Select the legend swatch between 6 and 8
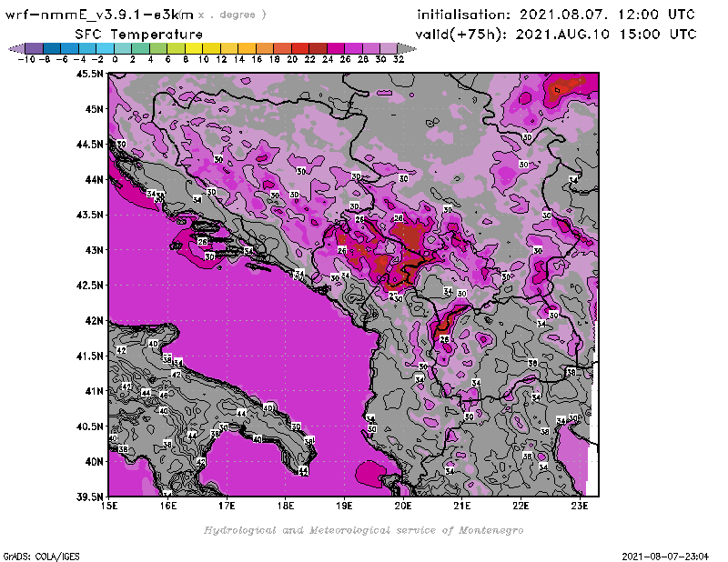The width and height of the screenshot is (728, 562). [176, 48]
